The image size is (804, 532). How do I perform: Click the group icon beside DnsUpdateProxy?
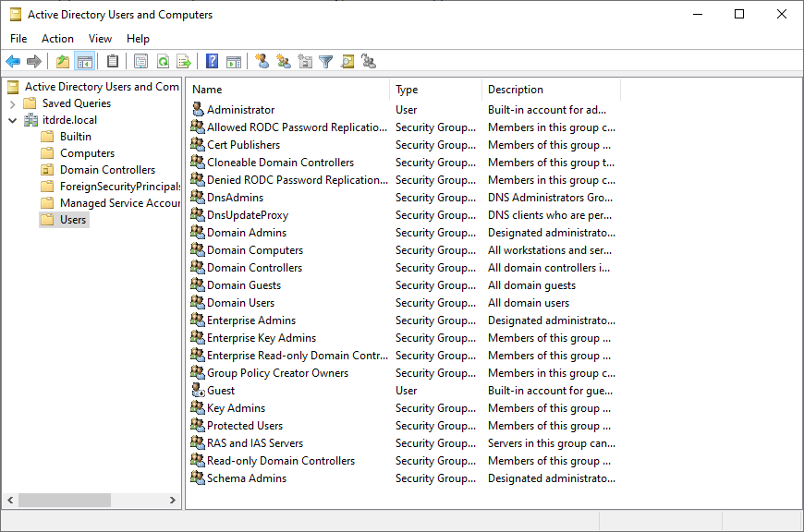[x=198, y=213]
